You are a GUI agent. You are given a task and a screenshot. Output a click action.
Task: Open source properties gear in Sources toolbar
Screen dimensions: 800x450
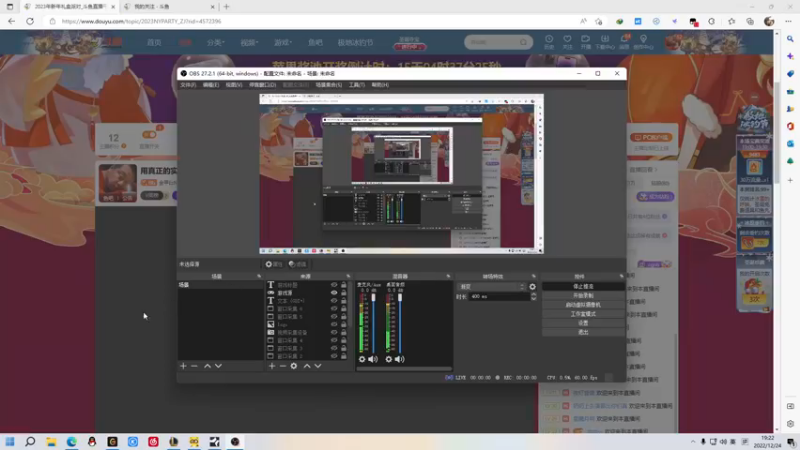tap(294, 366)
